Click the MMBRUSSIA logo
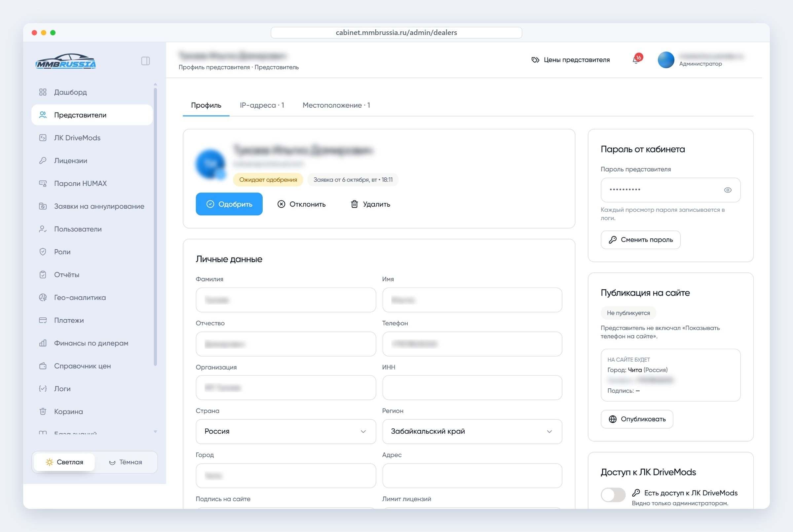This screenshot has width=793, height=532. click(x=66, y=61)
